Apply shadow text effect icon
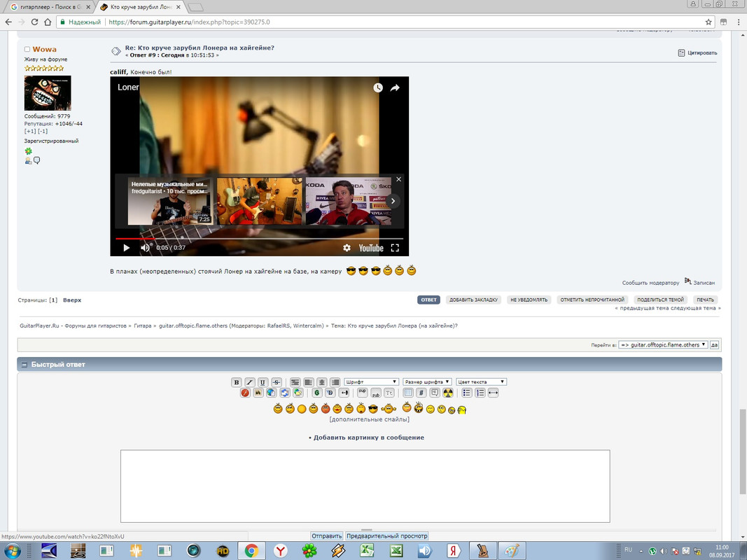The height and width of the screenshot is (560, 747). pos(330,393)
